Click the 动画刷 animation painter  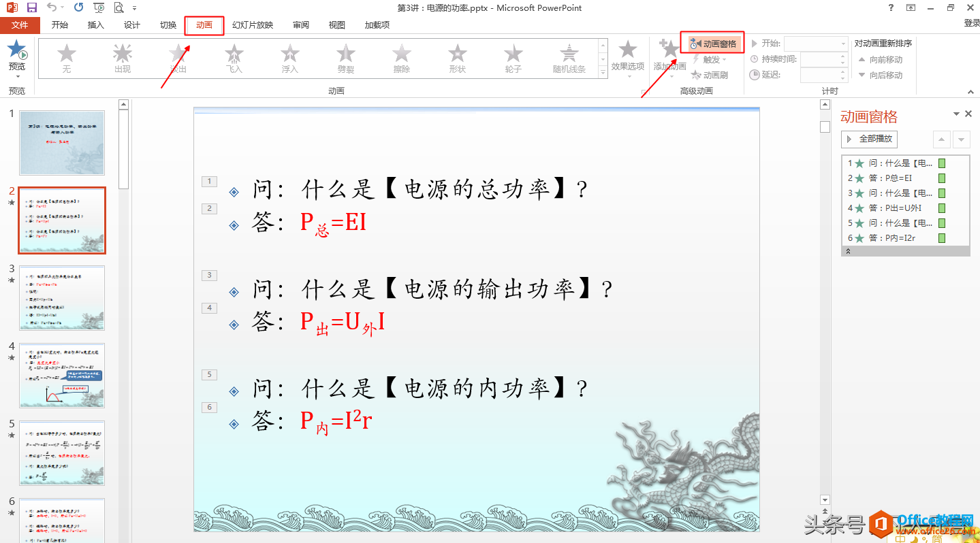pos(710,75)
